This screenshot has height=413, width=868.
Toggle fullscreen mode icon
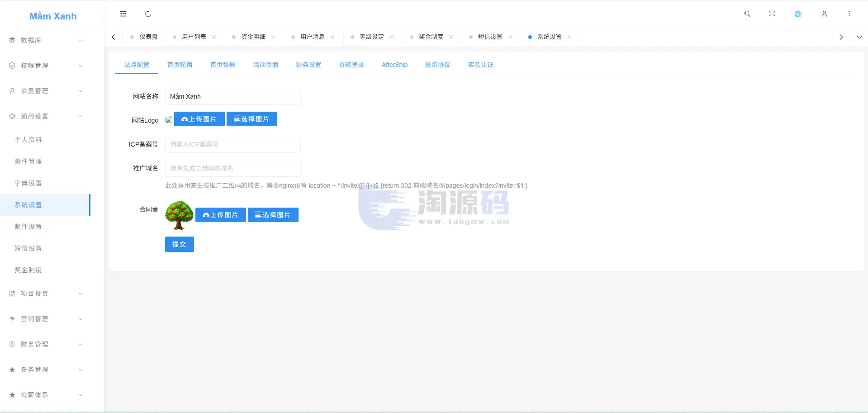[x=772, y=14]
